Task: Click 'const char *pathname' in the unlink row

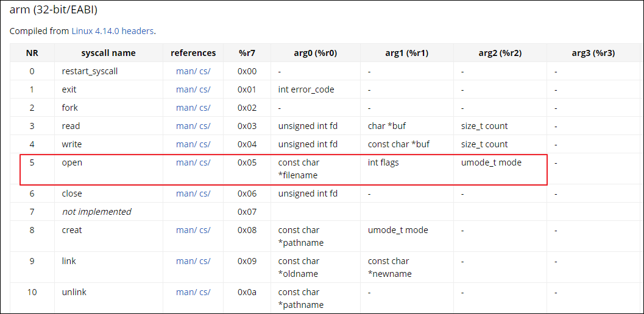Action: pyautogui.click(x=300, y=298)
